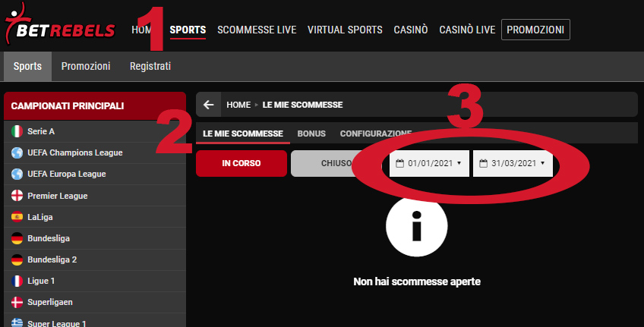644x327 pixels.
Task: Click the England flag next to Premier League
Action: [x=17, y=196]
